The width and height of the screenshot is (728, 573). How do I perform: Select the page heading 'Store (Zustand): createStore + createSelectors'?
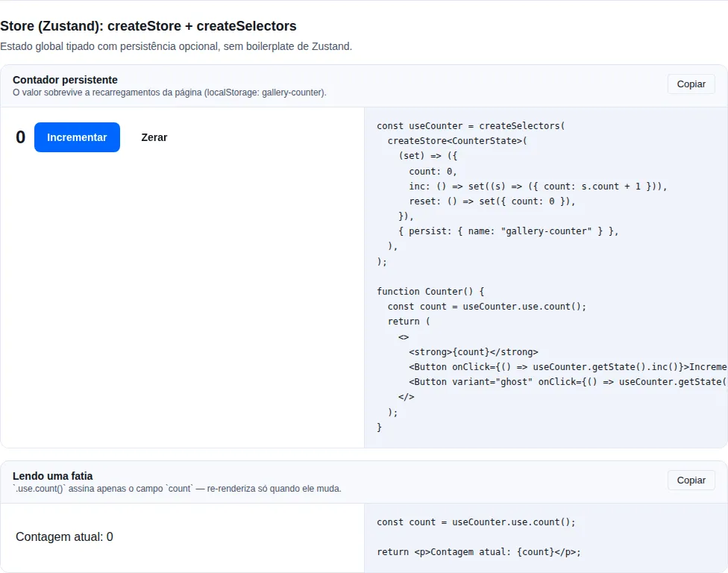[148, 26]
